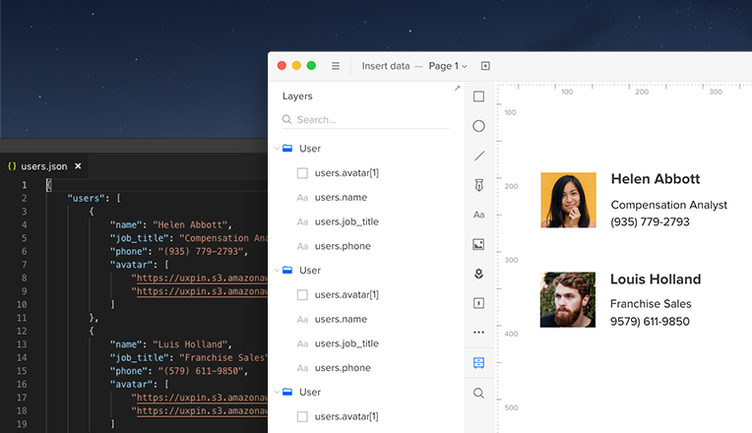Select the Box tool
This screenshot has height=433, width=752.
479,96
